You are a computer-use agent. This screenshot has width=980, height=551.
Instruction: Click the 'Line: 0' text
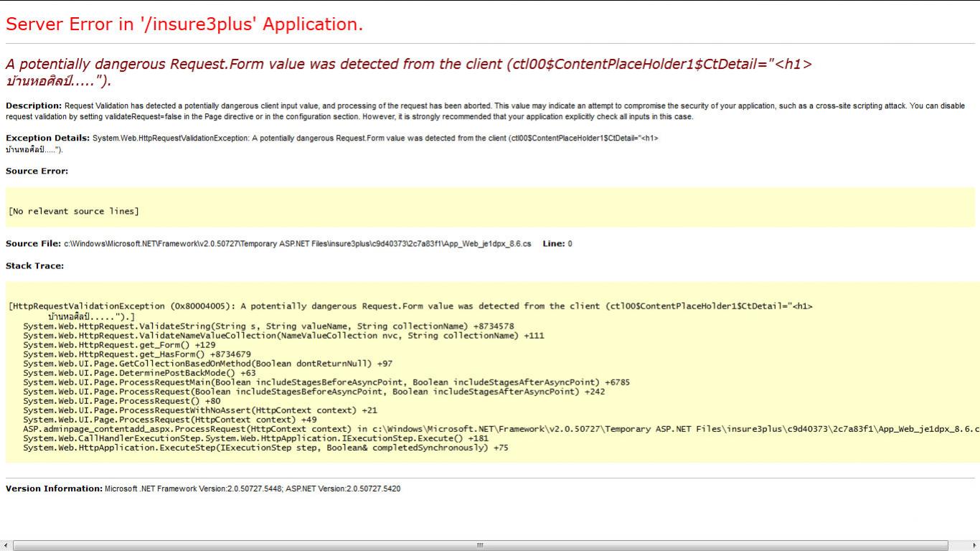tap(557, 244)
